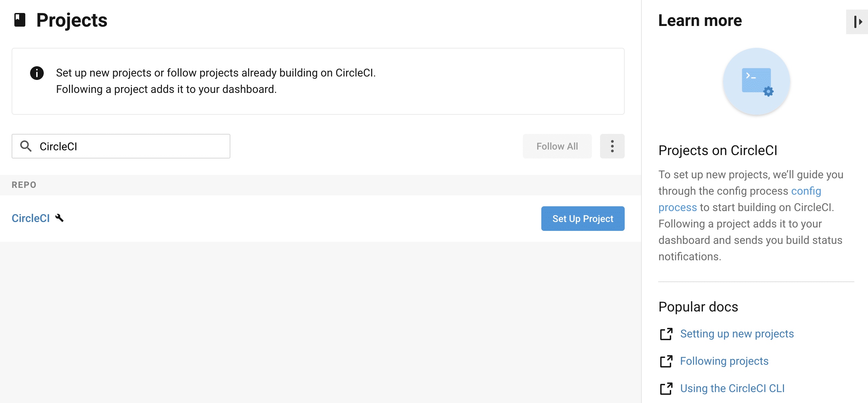Click external link icon beside Following projects
Viewport: 868px width, 403px height.
click(x=666, y=361)
